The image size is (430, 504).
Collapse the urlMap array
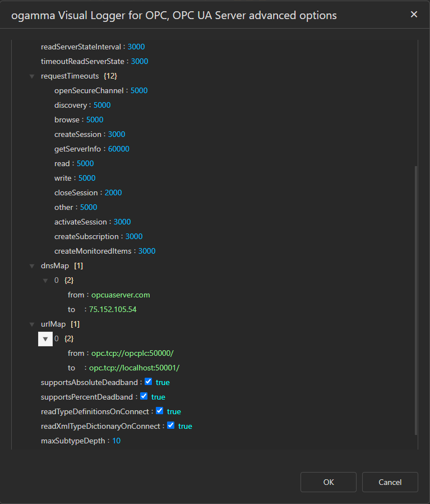click(x=33, y=324)
